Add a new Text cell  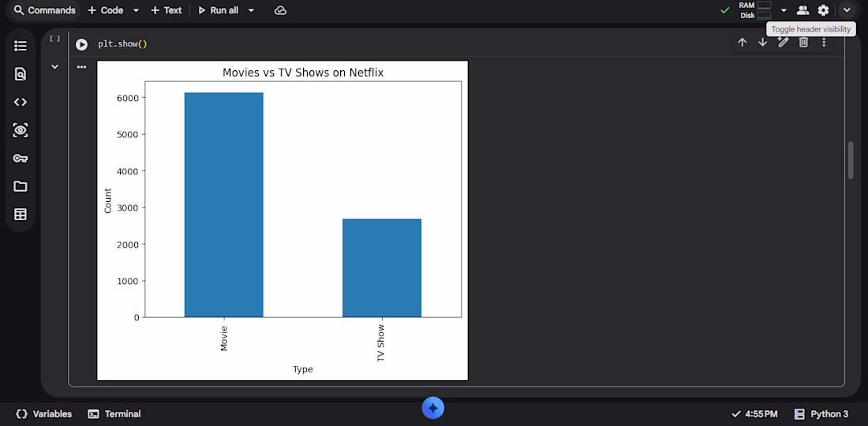tap(166, 10)
